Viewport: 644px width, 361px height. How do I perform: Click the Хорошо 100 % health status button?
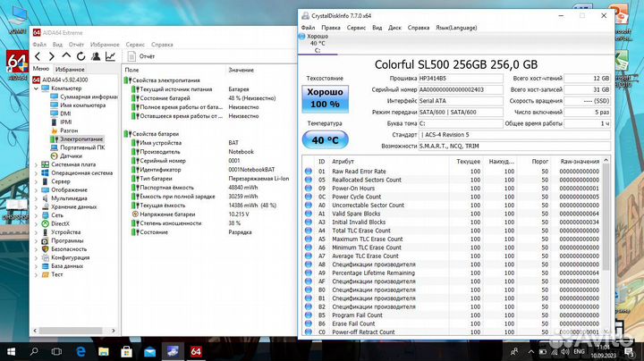325,98
